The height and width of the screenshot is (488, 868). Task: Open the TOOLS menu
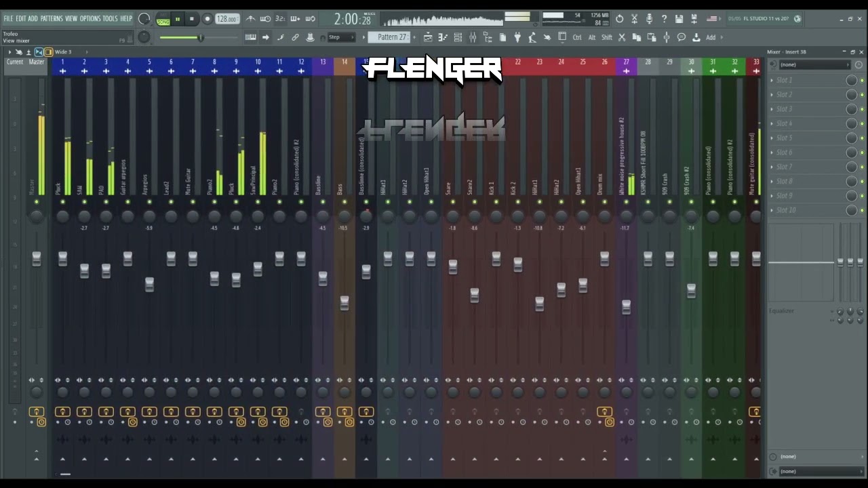pyautogui.click(x=110, y=18)
